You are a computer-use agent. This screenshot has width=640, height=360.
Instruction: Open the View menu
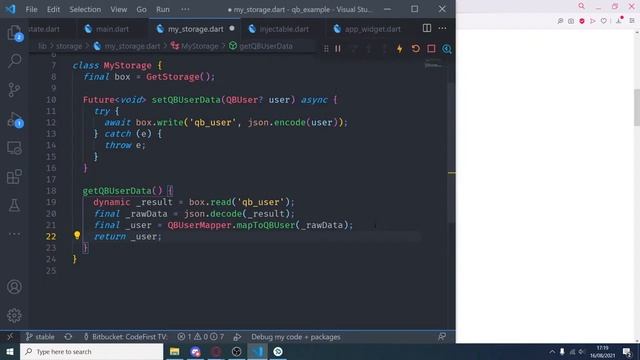118,9
